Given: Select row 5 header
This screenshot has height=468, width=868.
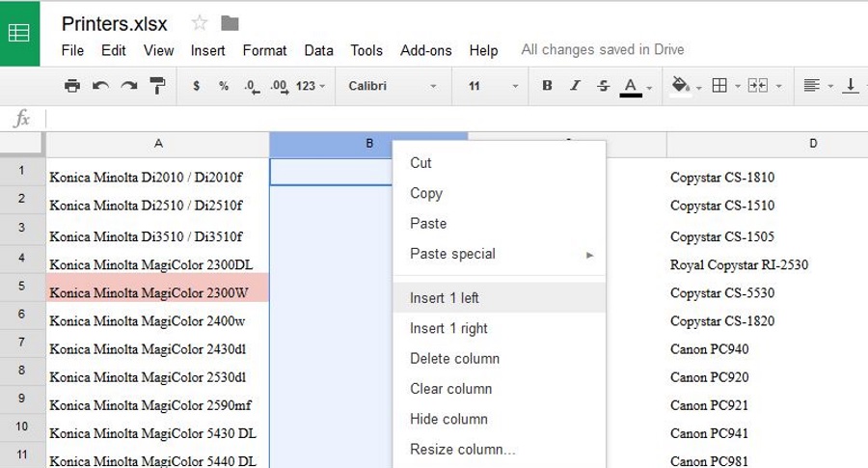Looking at the screenshot, I should [x=21, y=287].
